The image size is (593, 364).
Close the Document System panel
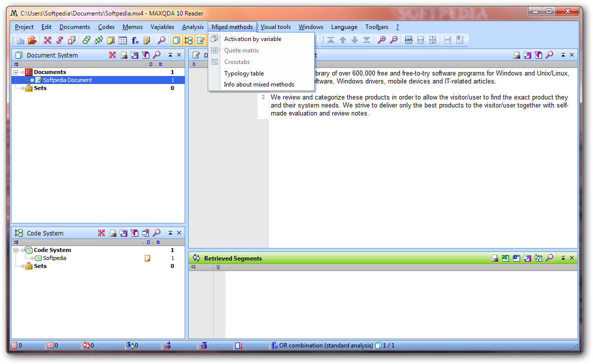pyautogui.click(x=179, y=55)
